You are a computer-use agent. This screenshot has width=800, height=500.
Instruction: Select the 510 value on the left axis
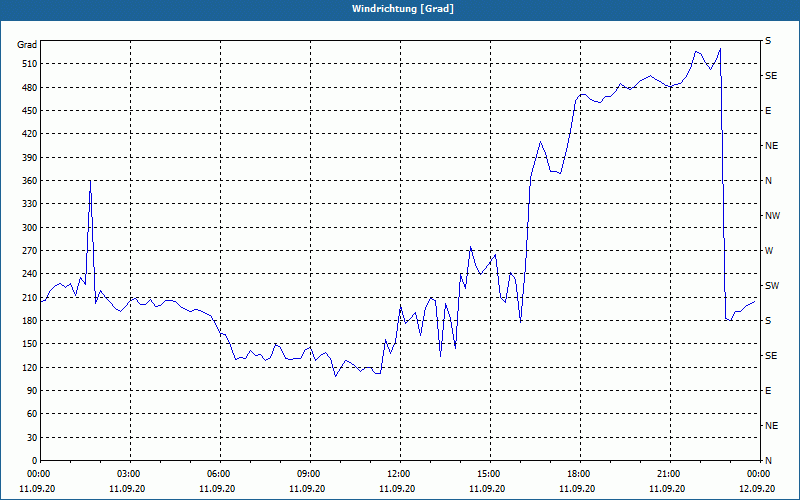point(29,64)
